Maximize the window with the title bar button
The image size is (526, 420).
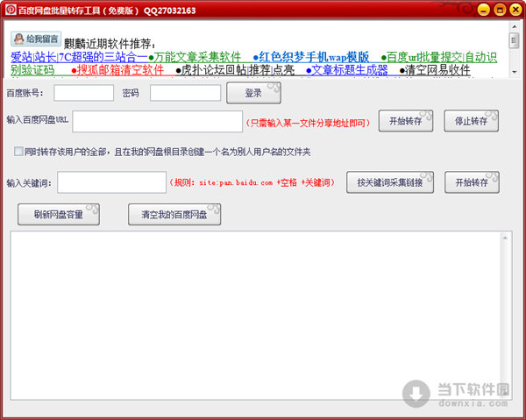pyautogui.click(x=500, y=10)
